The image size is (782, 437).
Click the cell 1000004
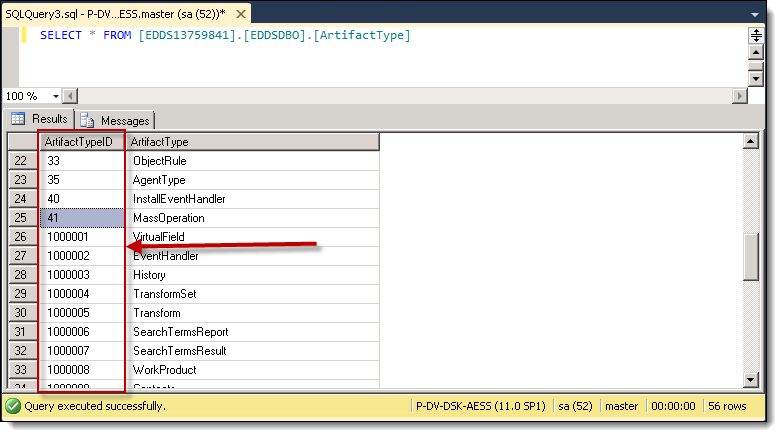(x=82, y=293)
